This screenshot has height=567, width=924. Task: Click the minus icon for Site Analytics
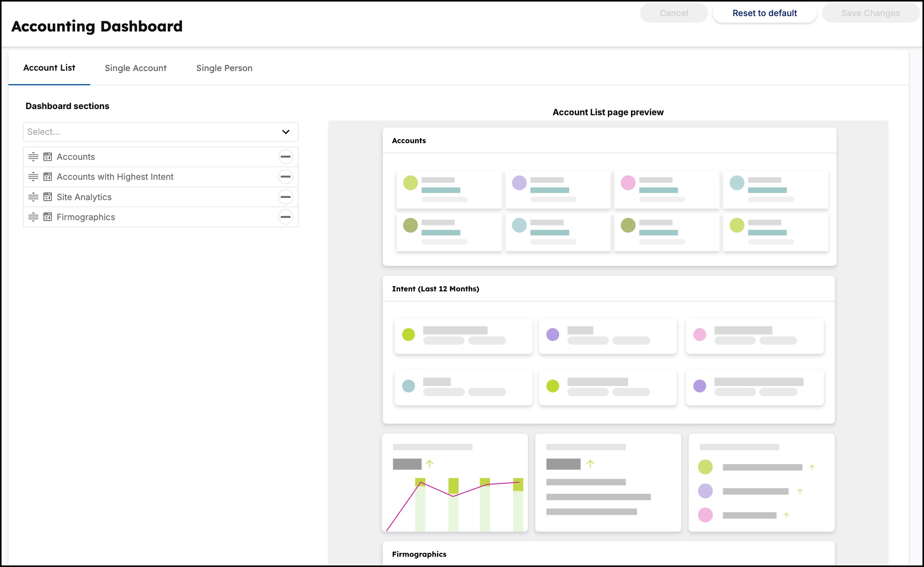pos(285,197)
